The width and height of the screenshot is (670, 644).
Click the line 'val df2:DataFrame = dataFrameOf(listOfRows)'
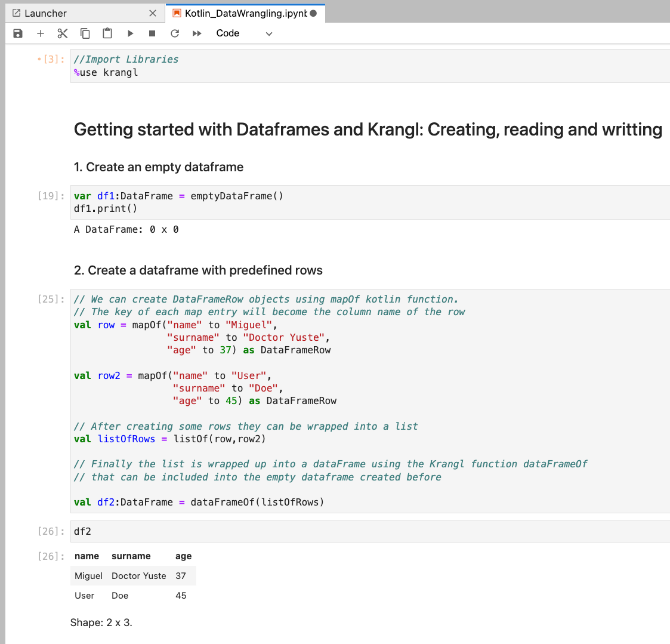coord(199,502)
